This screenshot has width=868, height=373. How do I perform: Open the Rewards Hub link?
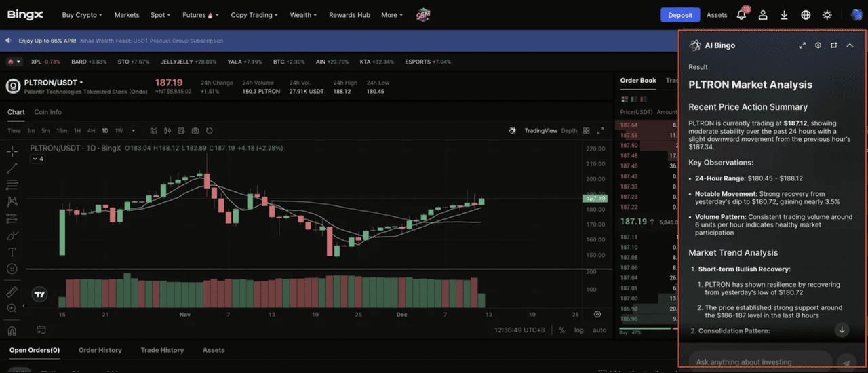[349, 15]
